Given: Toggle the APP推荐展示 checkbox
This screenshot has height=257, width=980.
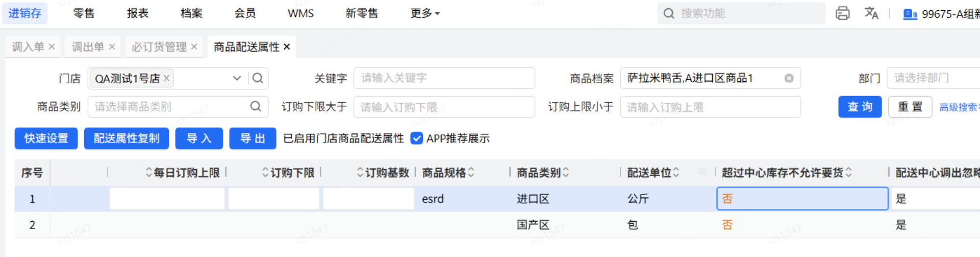Looking at the screenshot, I should point(417,138).
